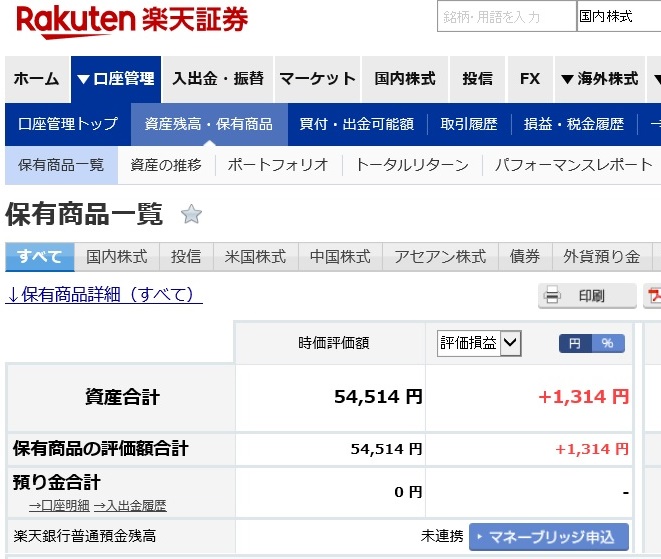Image resolution: width=661 pixels, height=559 pixels.
Task: Click the 楽天銀行普通預金残高 label
Action: (85, 536)
